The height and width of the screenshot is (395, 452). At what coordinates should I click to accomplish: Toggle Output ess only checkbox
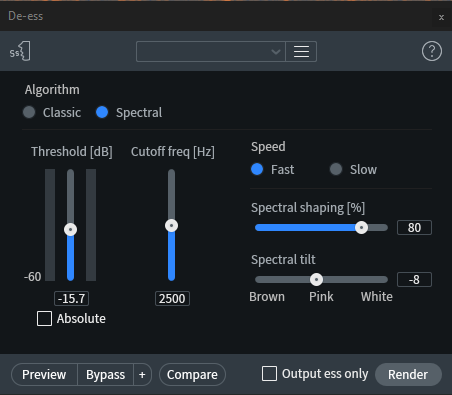click(x=269, y=374)
